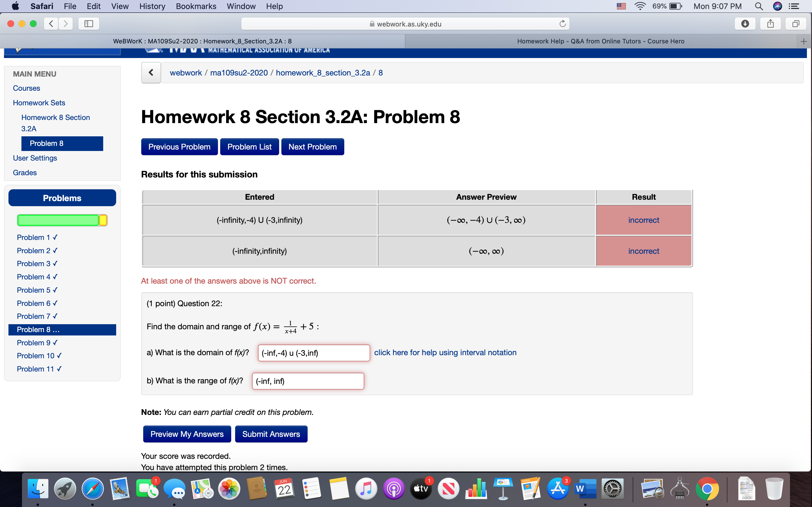
Task: Click the domain answer input field
Action: (314, 353)
